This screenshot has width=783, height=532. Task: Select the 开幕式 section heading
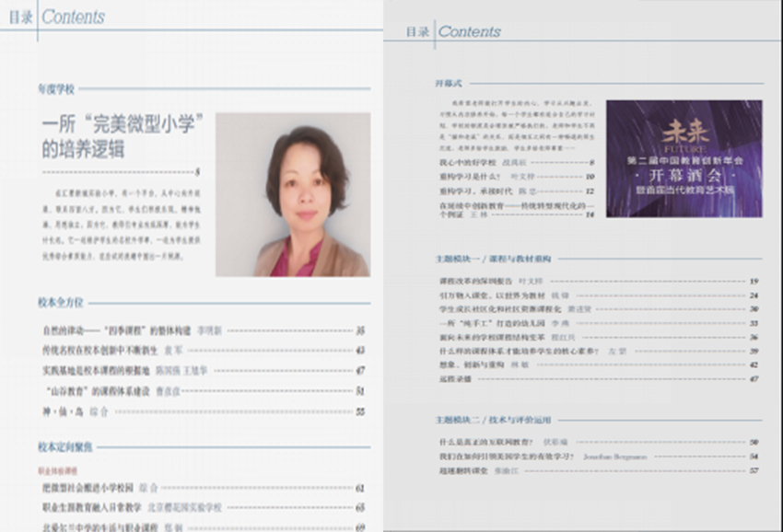447,82
